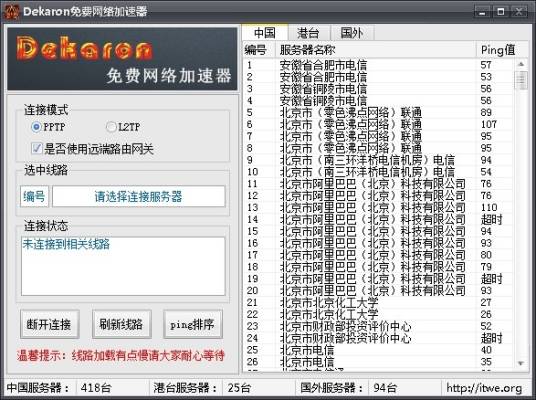Click the scrollbar up arrow in server list

[x=521, y=64]
